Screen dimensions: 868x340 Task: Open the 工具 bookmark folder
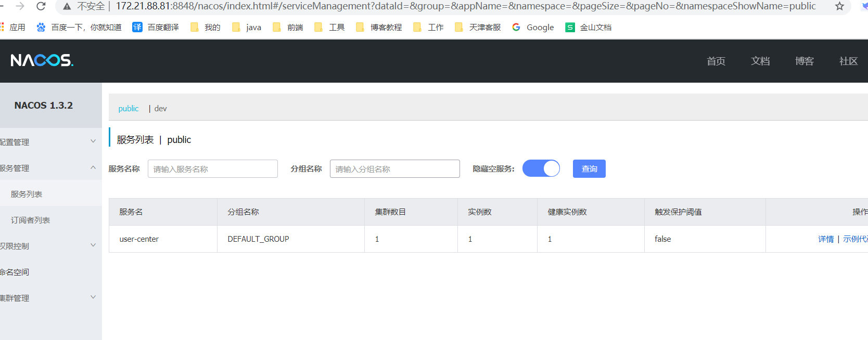pyautogui.click(x=329, y=27)
